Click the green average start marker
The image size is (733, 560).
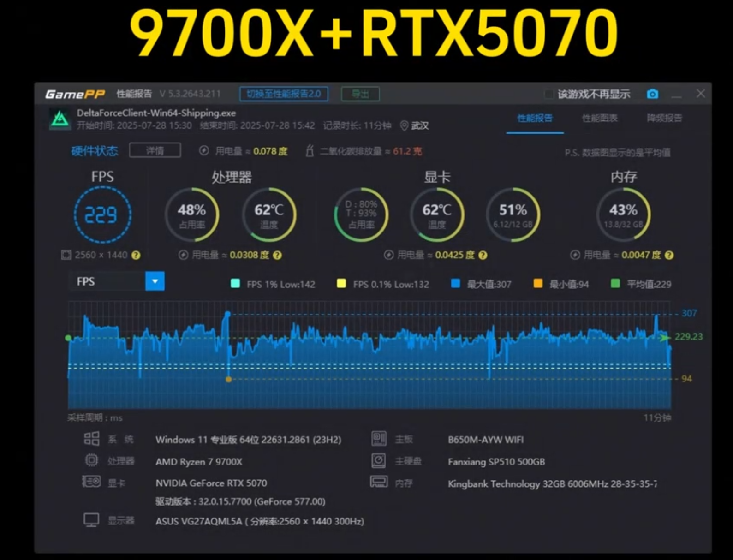click(68, 338)
